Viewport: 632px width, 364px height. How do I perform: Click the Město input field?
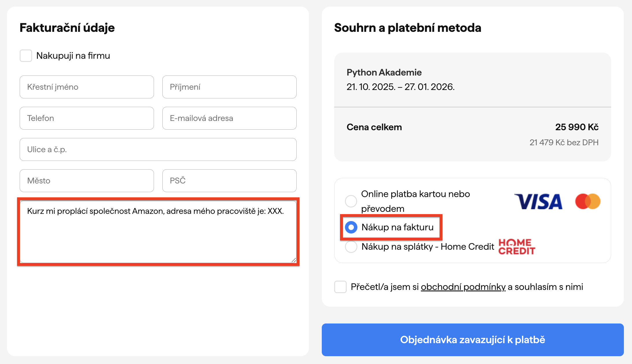click(x=87, y=181)
